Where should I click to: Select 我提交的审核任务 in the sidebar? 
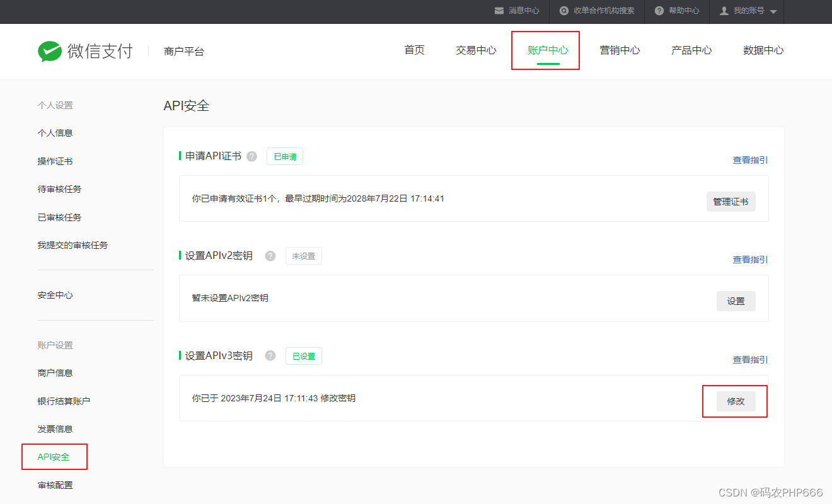coord(71,245)
